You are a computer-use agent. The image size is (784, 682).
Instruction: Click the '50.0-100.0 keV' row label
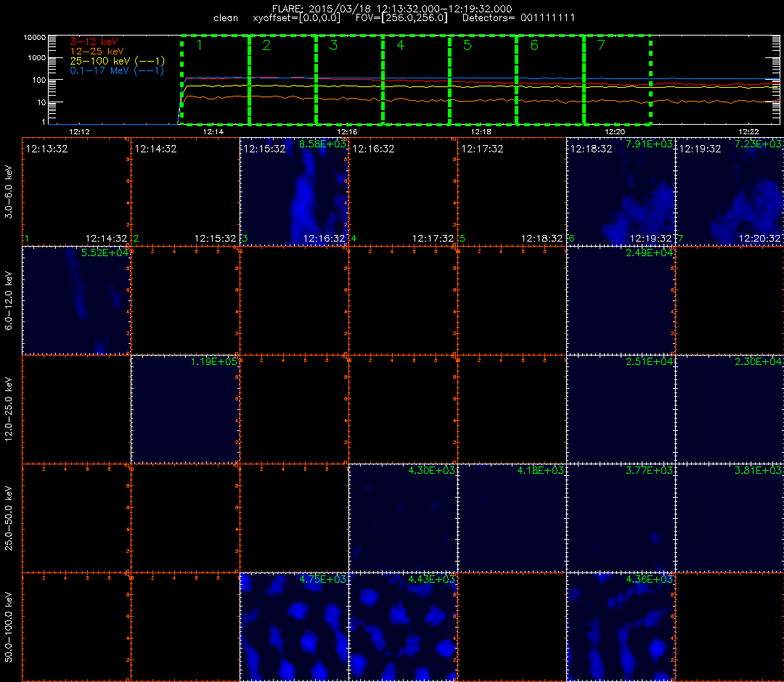click(x=9, y=627)
